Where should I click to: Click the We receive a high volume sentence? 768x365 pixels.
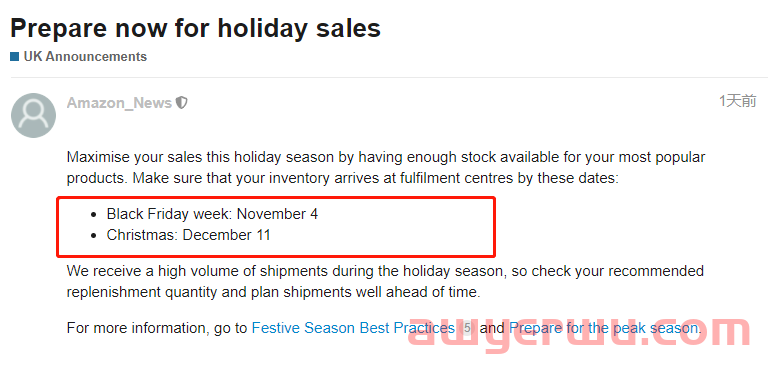coord(385,271)
